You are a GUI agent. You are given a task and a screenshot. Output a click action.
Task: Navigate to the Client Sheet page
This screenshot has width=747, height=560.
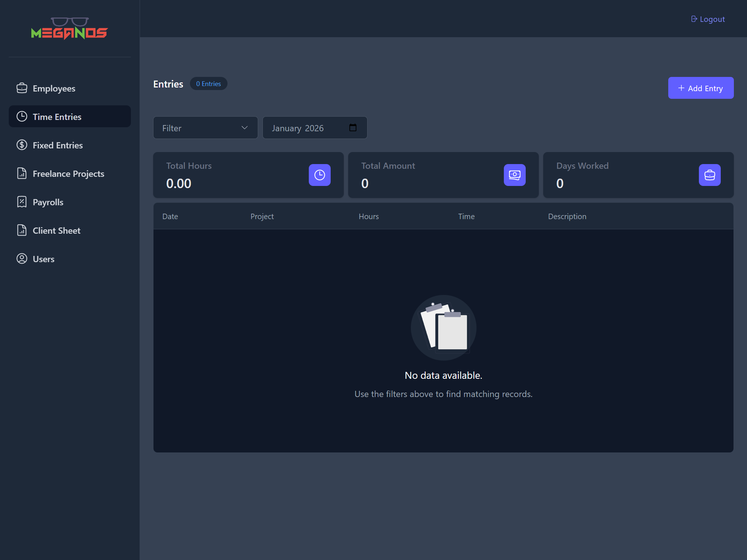(x=56, y=230)
